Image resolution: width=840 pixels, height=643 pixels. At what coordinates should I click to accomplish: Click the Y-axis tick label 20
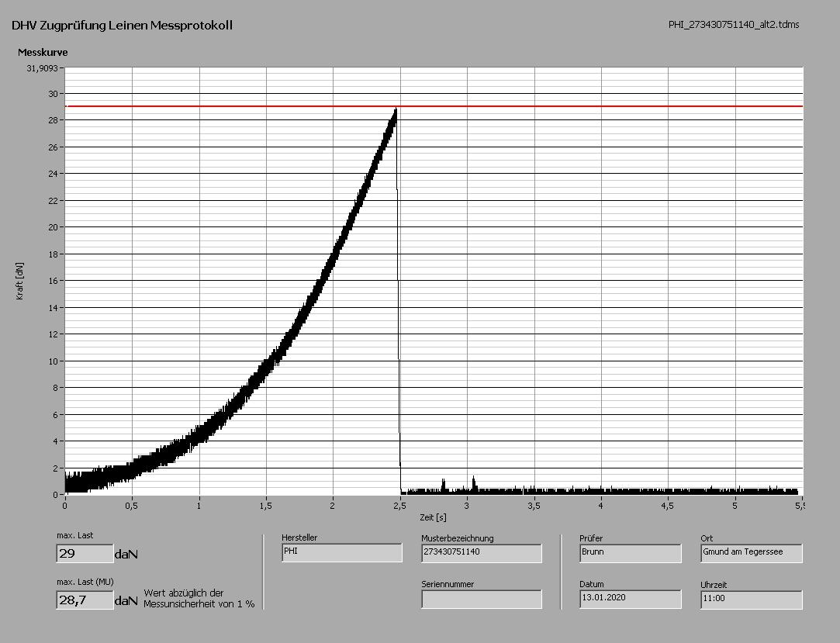pos(53,227)
